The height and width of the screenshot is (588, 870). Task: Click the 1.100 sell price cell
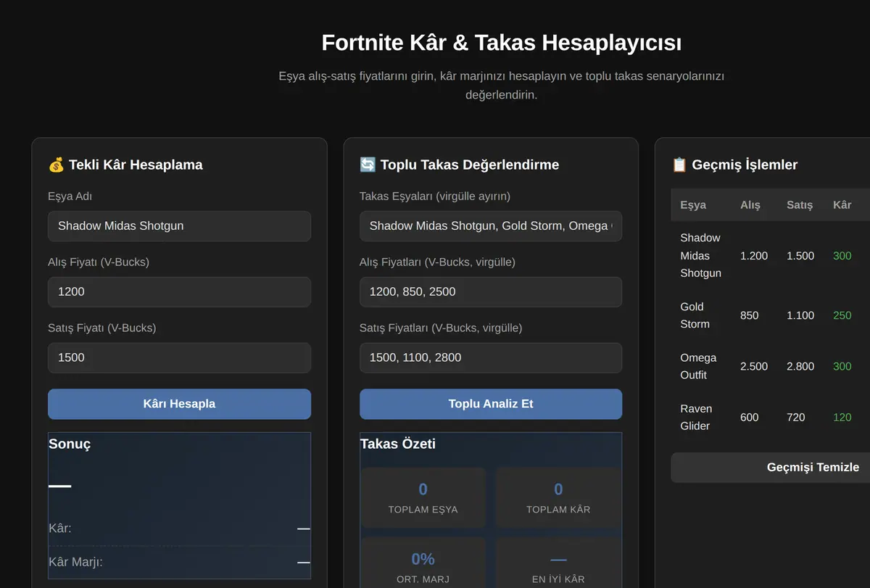[x=800, y=315]
